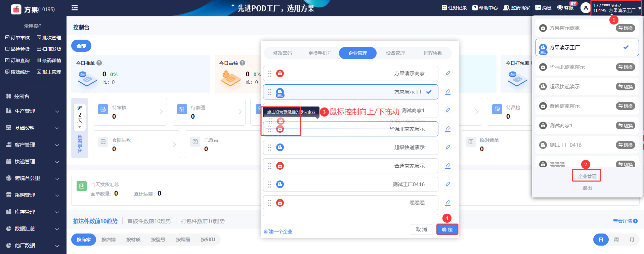
Task: Click edit pencil for 方果演示工厂 in dialog
Action: 448,92
